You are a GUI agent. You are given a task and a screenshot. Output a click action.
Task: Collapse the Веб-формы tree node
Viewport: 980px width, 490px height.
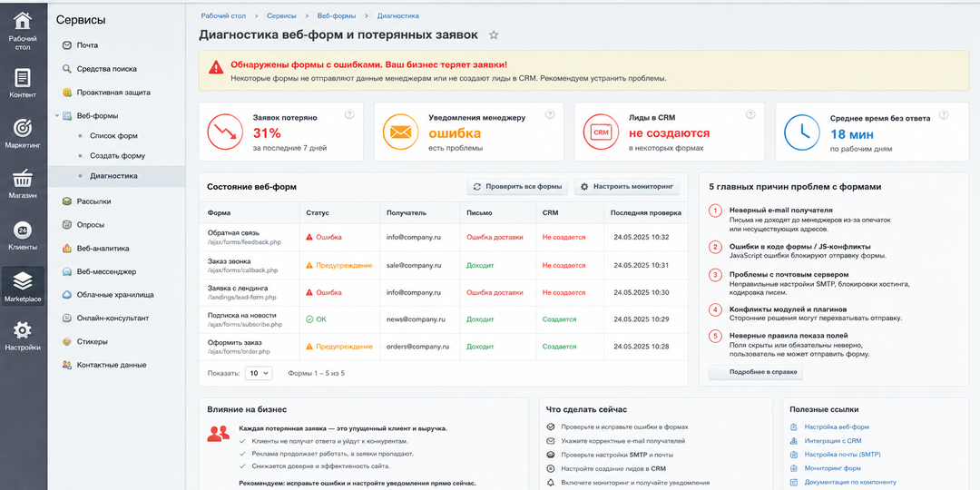pyautogui.click(x=56, y=115)
